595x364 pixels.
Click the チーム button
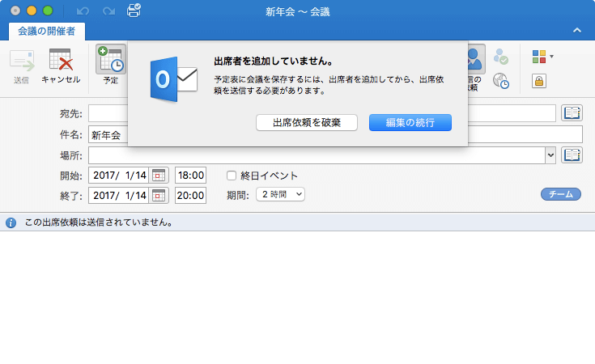coord(561,194)
